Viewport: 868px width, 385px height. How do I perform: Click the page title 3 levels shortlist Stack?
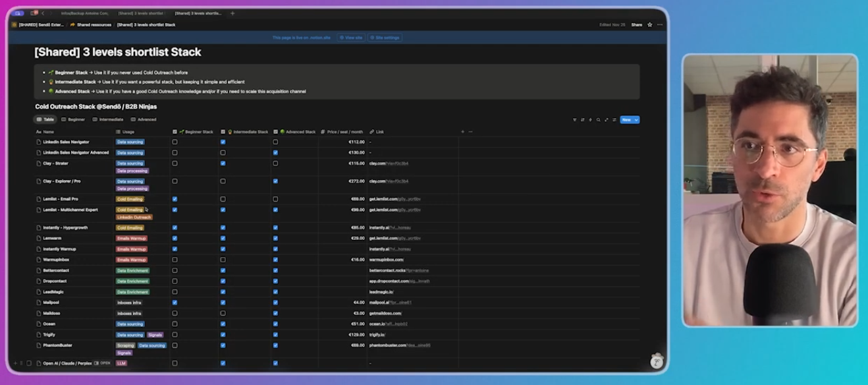point(118,52)
